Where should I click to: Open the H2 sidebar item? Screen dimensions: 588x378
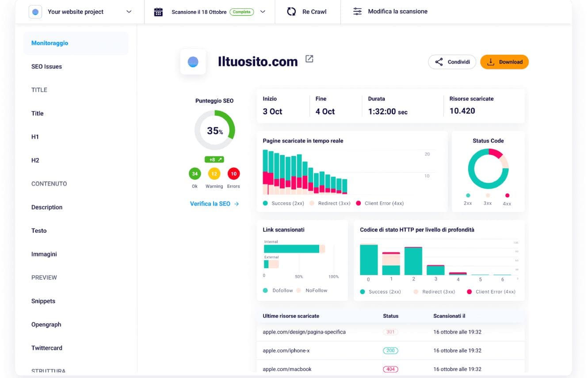(x=35, y=160)
